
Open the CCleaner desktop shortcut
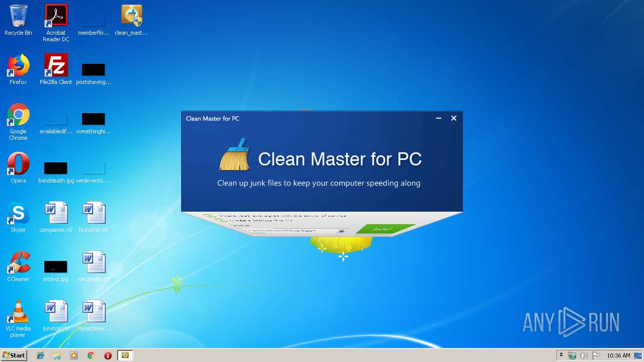click(x=18, y=266)
